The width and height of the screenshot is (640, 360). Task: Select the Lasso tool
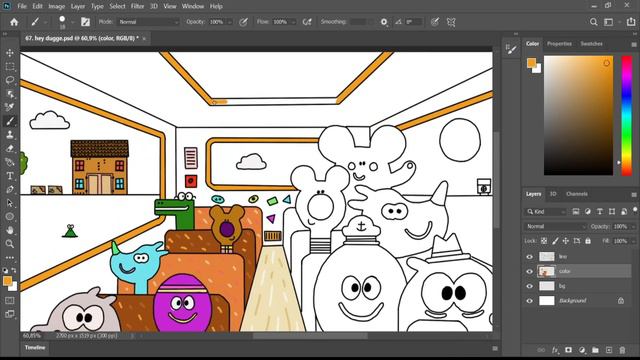(10, 80)
